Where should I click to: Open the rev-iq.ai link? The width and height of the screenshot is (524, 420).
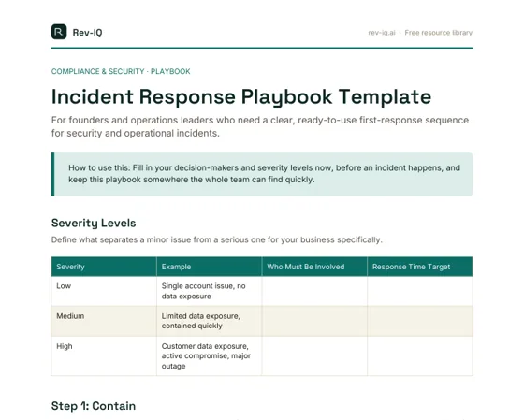[382, 33]
